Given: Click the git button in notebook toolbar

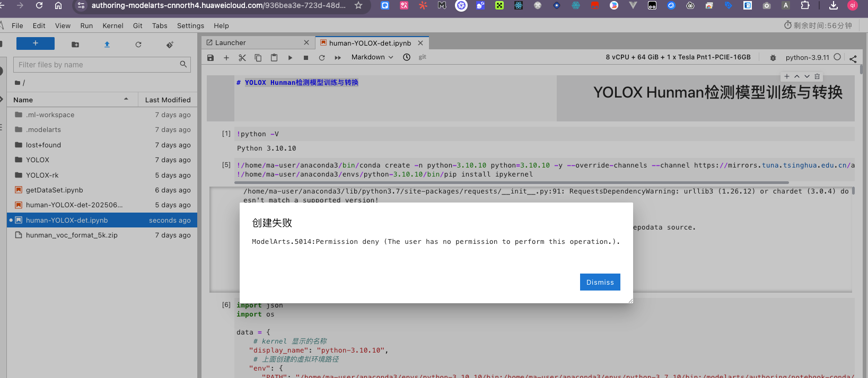Looking at the screenshot, I should (x=423, y=57).
